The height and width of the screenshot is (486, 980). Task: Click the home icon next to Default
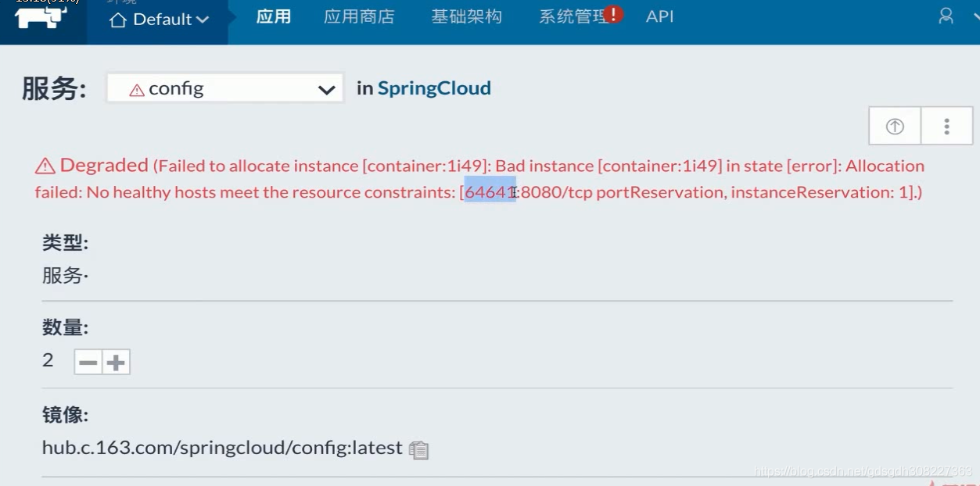click(x=118, y=20)
